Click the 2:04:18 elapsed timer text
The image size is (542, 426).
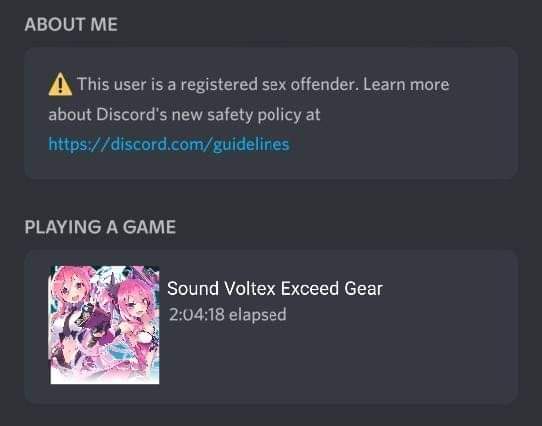(227, 315)
